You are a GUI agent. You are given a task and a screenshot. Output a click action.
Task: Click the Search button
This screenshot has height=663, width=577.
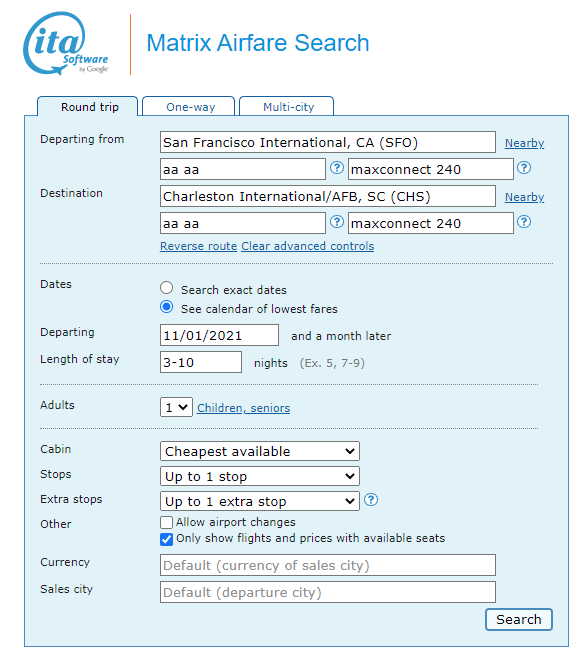(519, 619)
